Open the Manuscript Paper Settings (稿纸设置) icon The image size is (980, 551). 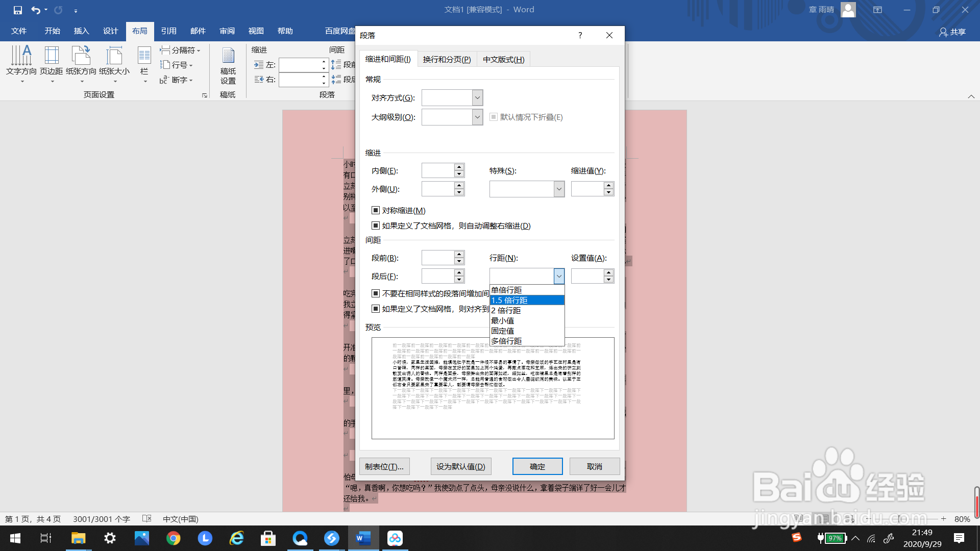tap(228, 65)
